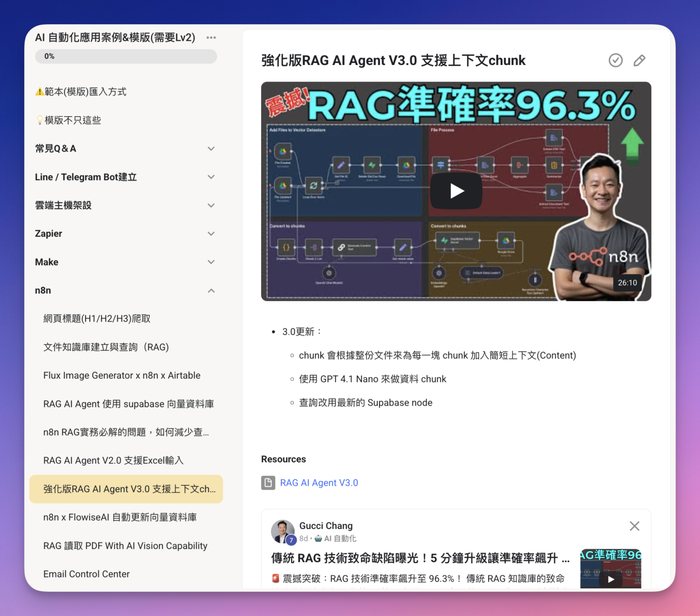Open Gucci Chang's profile name
The width and height of the screenshot is (700, 616).
coord(326,526)
